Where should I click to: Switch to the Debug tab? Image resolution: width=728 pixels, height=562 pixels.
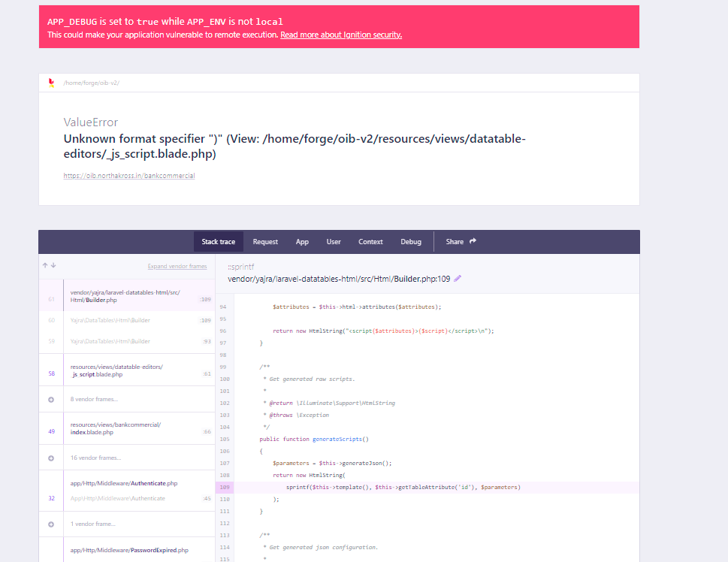(x=411, y=241)
